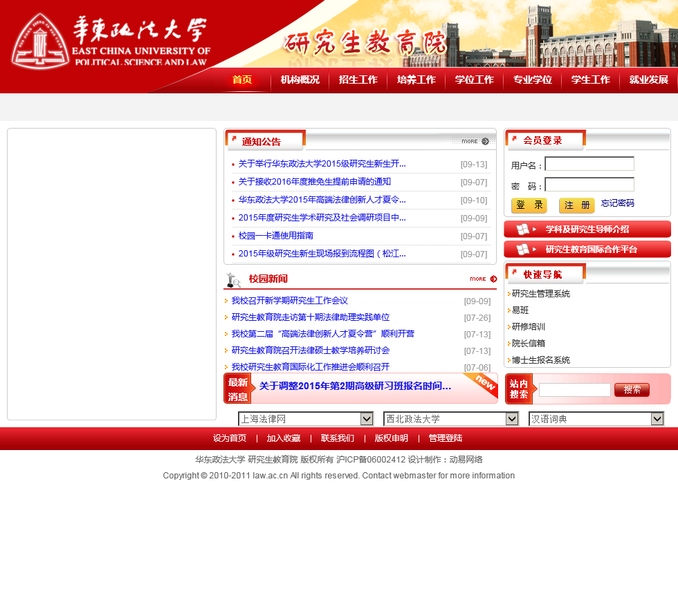The width and height of the screenshot is (678, 616).
Task: Click 版权申明 in footer bar
Action: (x=392, y=438)
